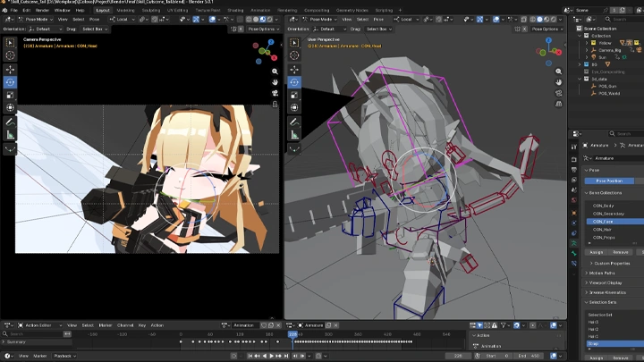The height and width of the screenshot is (362, 644).
Task: Click Assign button under Bone Collections
Action: point(597,252)
